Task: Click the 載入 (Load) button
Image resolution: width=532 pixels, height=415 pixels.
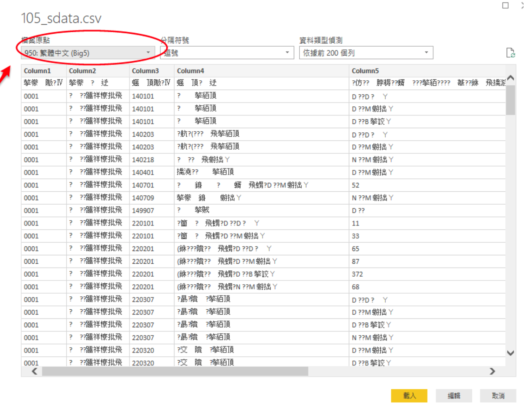Action: [x=409, y=396]
